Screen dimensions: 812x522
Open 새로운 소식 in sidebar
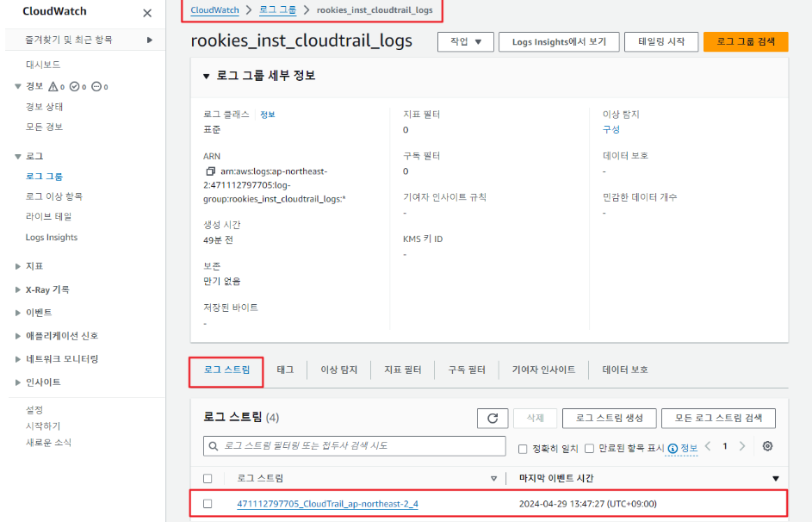49,442
